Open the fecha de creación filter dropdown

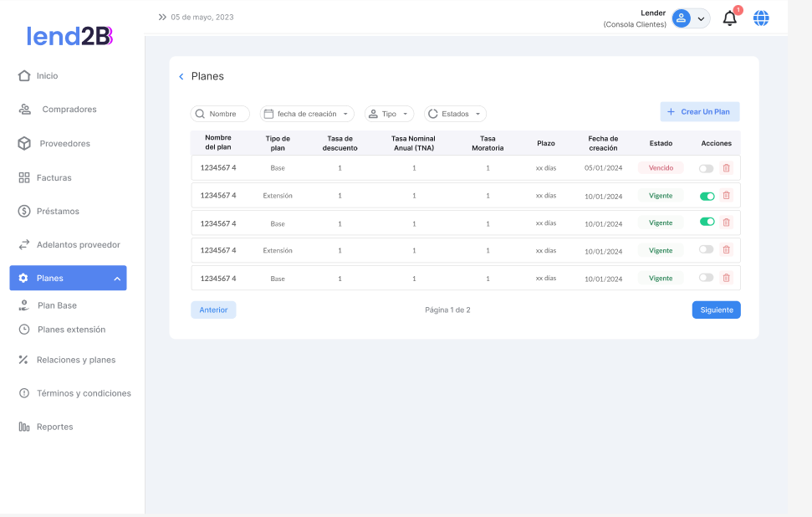307,114
